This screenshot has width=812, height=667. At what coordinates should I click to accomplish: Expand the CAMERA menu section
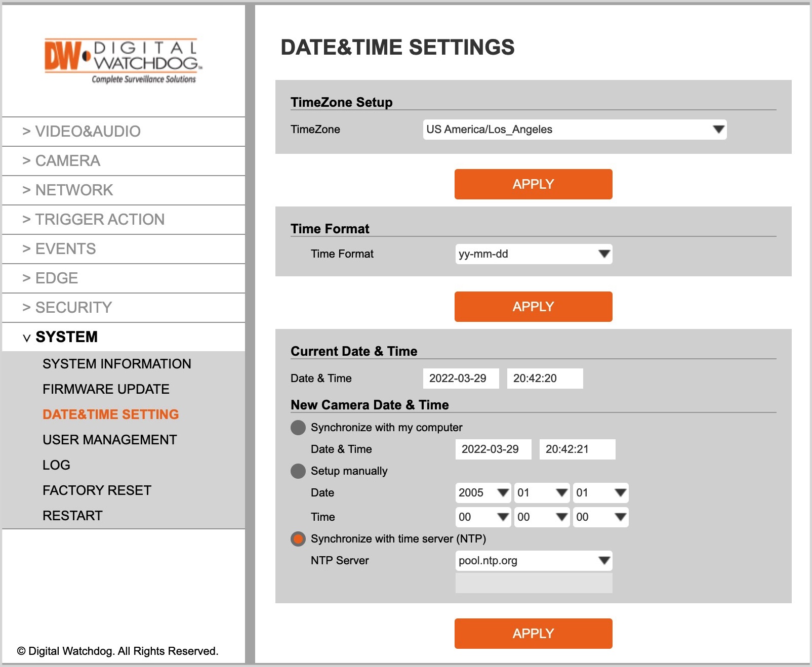pos(124,161)
